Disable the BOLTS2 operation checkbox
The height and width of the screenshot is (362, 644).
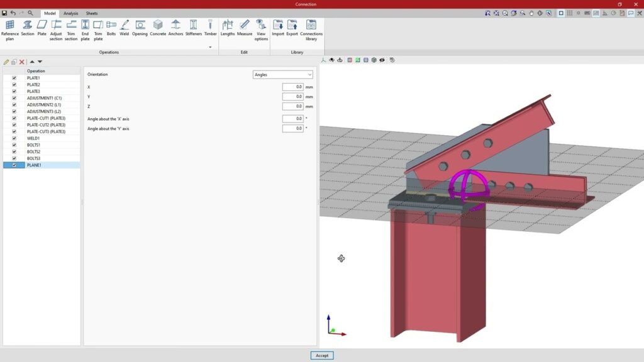coord(14,151)
